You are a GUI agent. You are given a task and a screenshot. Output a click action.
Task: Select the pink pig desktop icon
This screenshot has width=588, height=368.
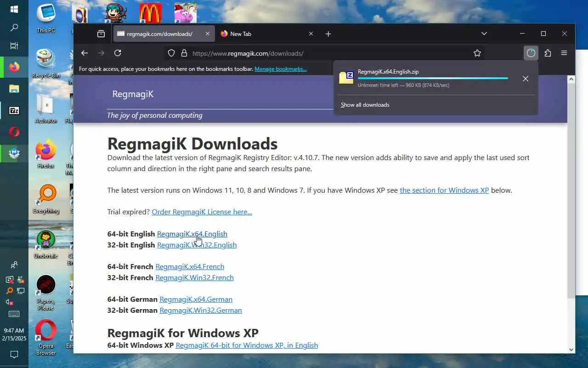pyautogui.click(x=186, y=13)
